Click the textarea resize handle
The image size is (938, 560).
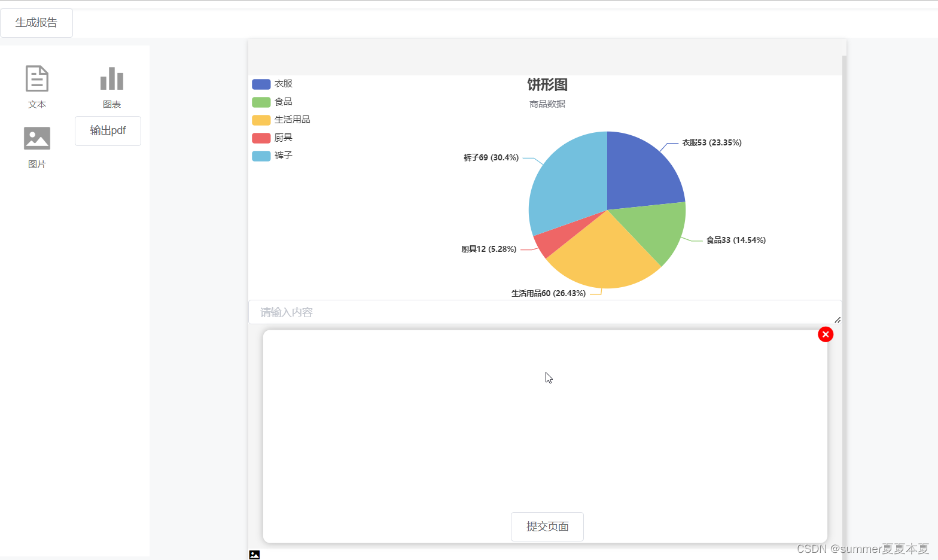(837, 320)
